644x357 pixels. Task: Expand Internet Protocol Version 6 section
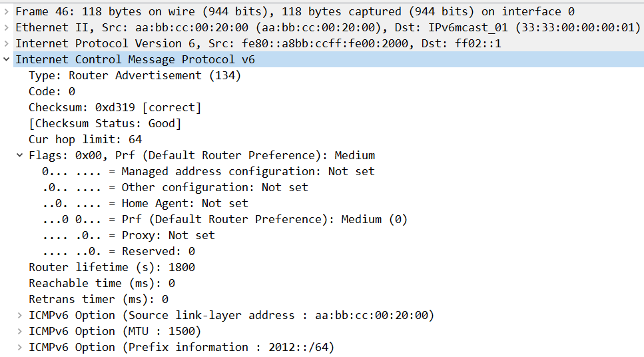pos(7,43)
